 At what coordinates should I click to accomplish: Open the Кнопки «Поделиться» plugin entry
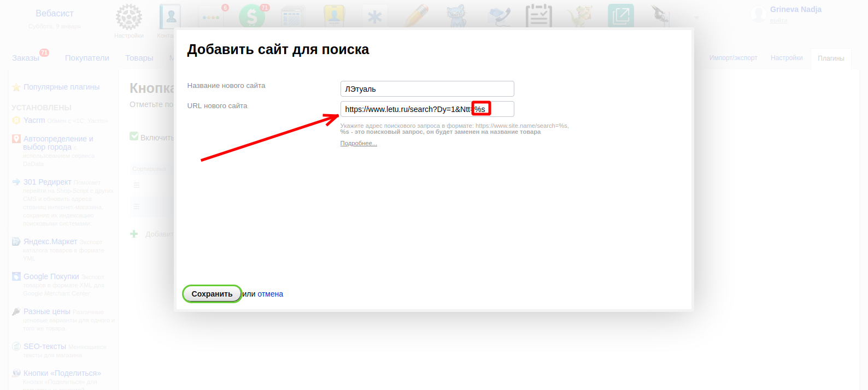pyautogui.click(x=62, y=373)
